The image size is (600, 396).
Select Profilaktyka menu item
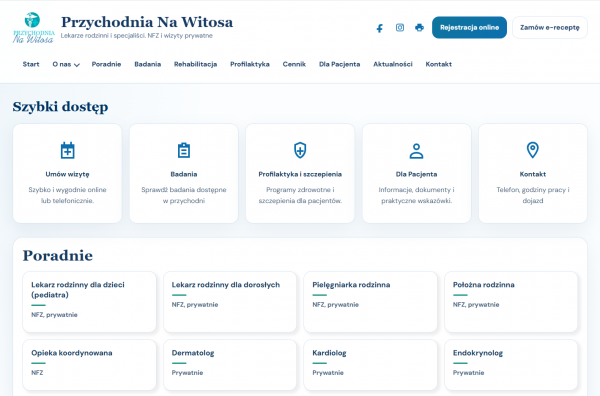pos(250,64)
